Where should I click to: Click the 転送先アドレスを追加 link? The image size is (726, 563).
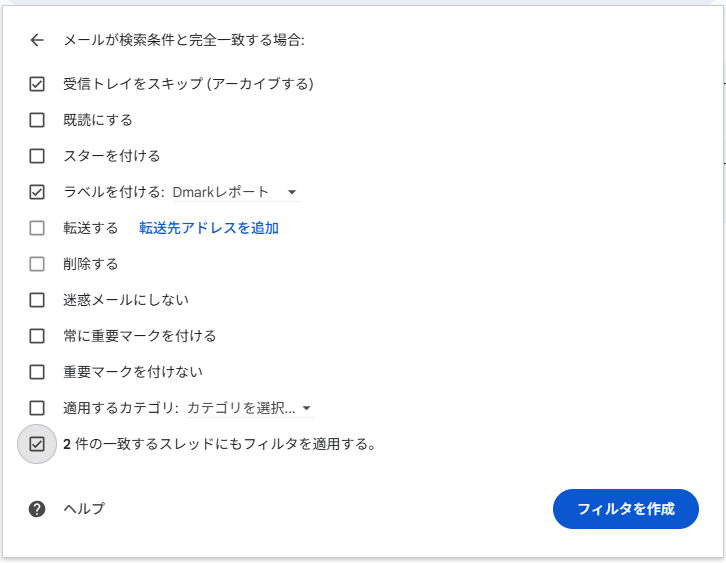209,228
